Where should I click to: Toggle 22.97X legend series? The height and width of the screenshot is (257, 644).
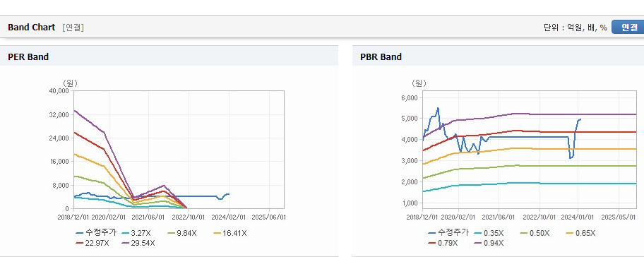93,243
